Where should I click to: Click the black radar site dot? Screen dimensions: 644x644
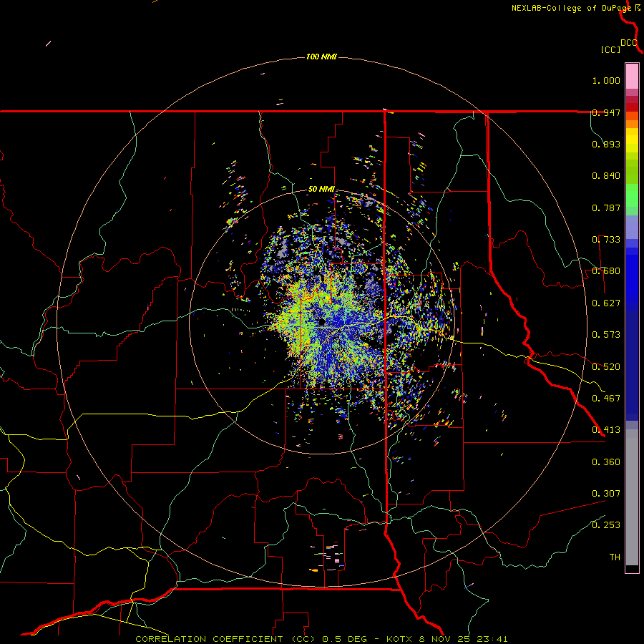321,323
